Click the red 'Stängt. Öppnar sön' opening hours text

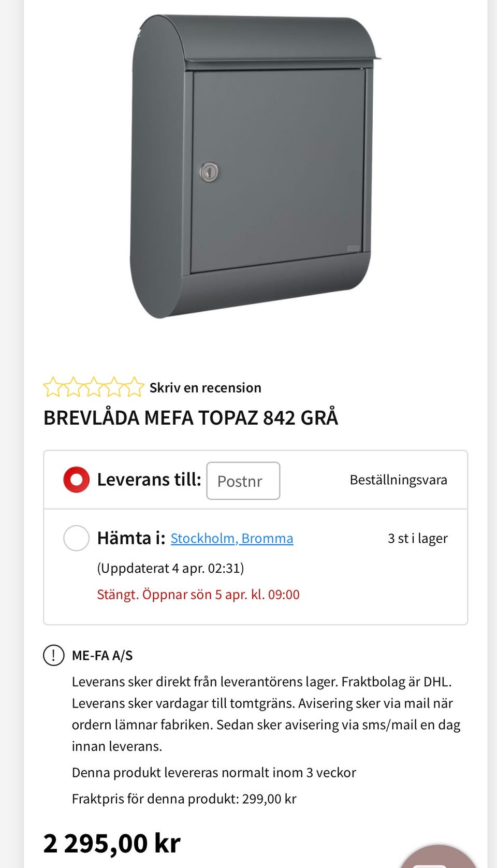click(198, 595)
